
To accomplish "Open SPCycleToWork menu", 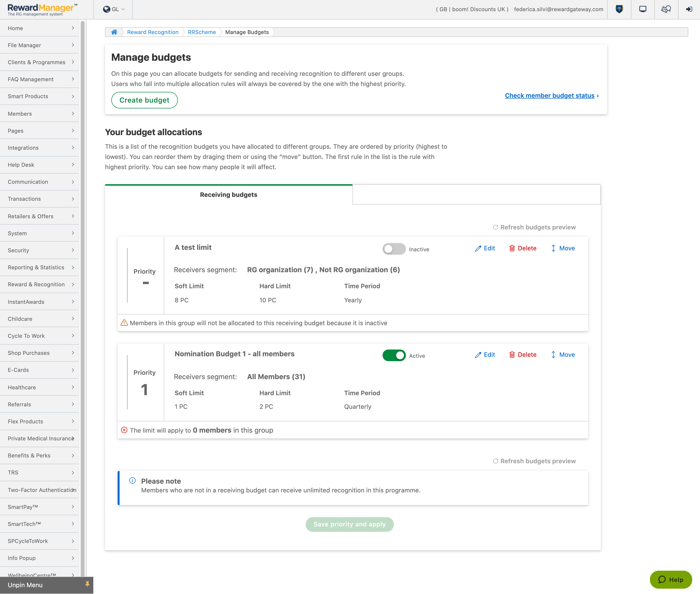I will point(39,541).
